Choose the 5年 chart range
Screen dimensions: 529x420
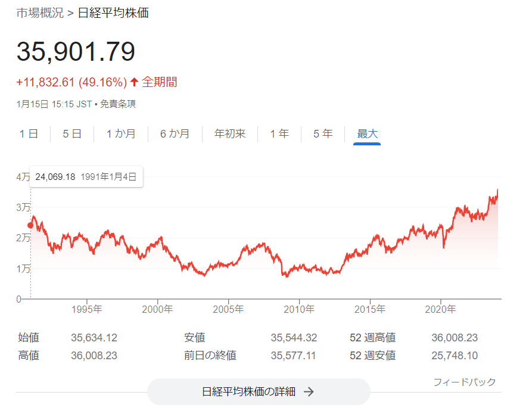tap(323, 134)
